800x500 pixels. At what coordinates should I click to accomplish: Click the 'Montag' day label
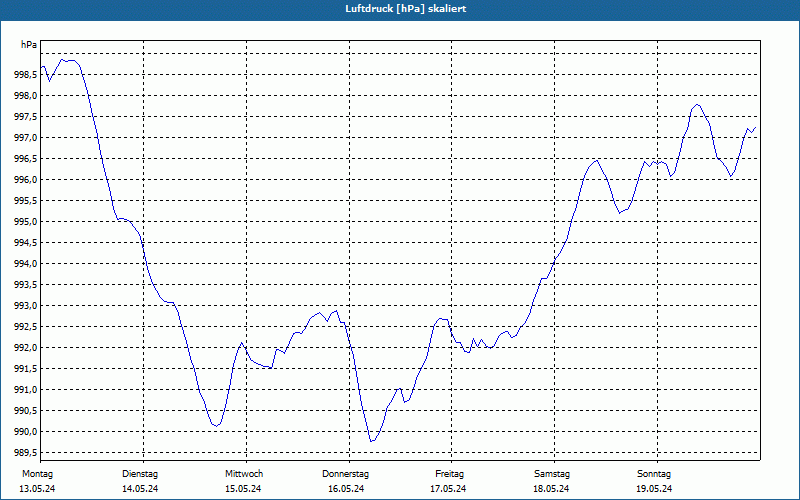pyautogui.click(x=37, y=474)
